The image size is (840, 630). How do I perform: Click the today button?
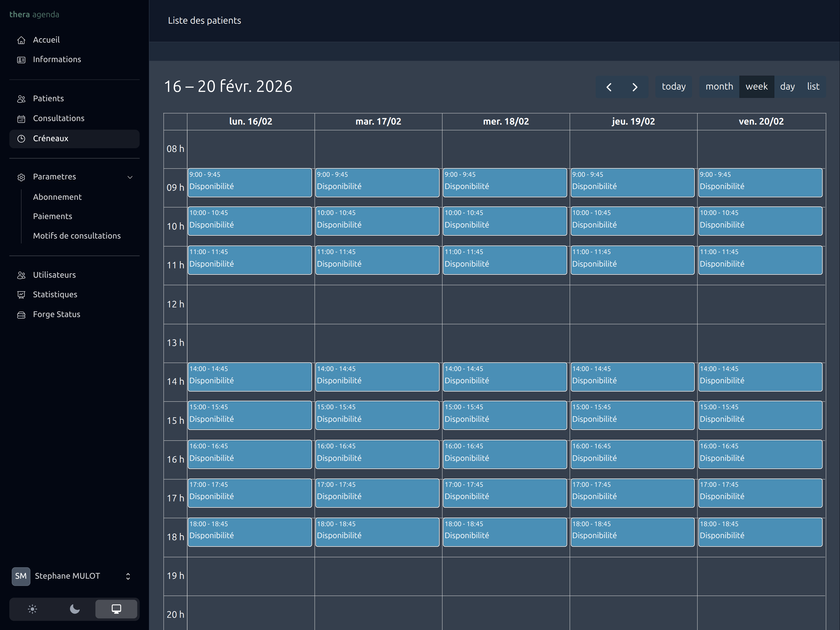[x=673, y=86]
